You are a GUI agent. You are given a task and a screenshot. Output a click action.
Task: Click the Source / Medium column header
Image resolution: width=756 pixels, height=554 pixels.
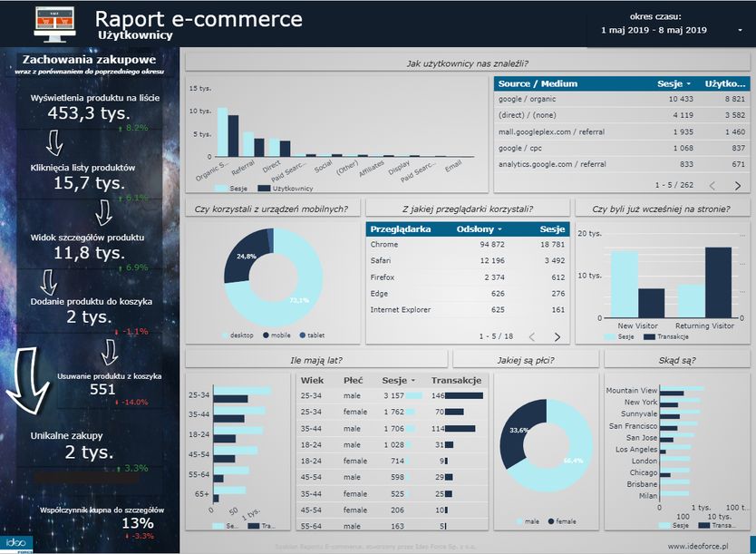(x=538, y=83)
